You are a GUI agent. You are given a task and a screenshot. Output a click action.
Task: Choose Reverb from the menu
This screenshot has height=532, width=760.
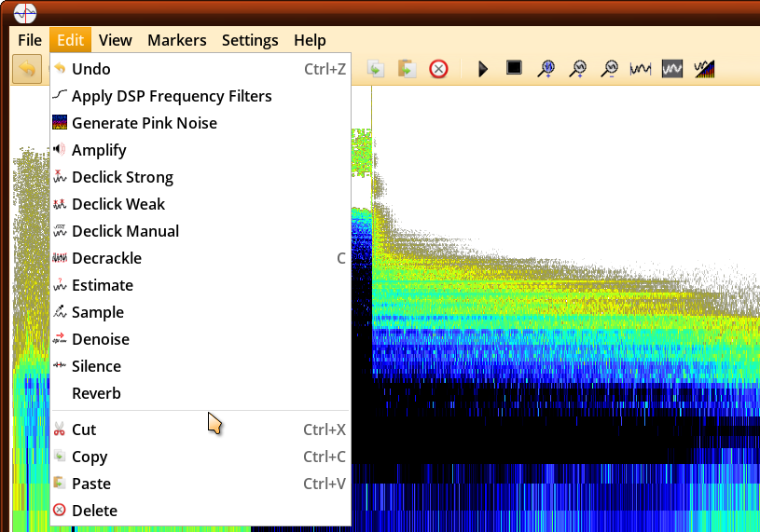point(96,393)
